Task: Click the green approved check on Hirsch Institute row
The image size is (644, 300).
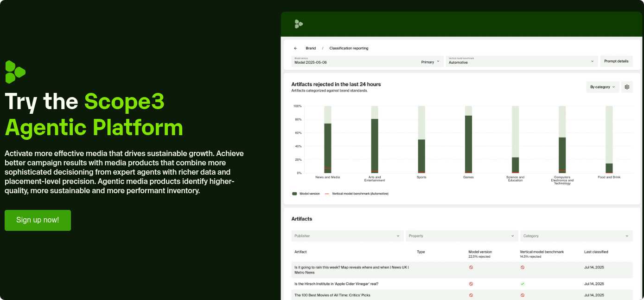Action: (x=523, y=284)
